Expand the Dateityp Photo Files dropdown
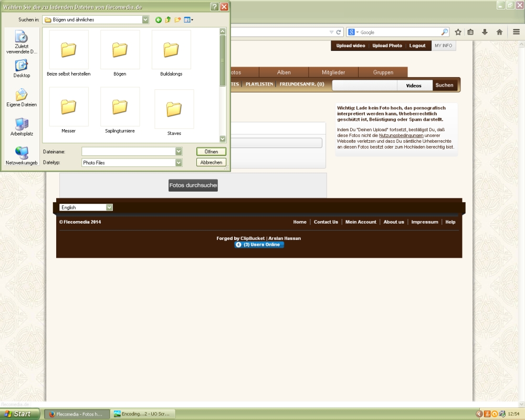Image resolution: width=525 pixels, height=420 pixels. pos(178,163)
